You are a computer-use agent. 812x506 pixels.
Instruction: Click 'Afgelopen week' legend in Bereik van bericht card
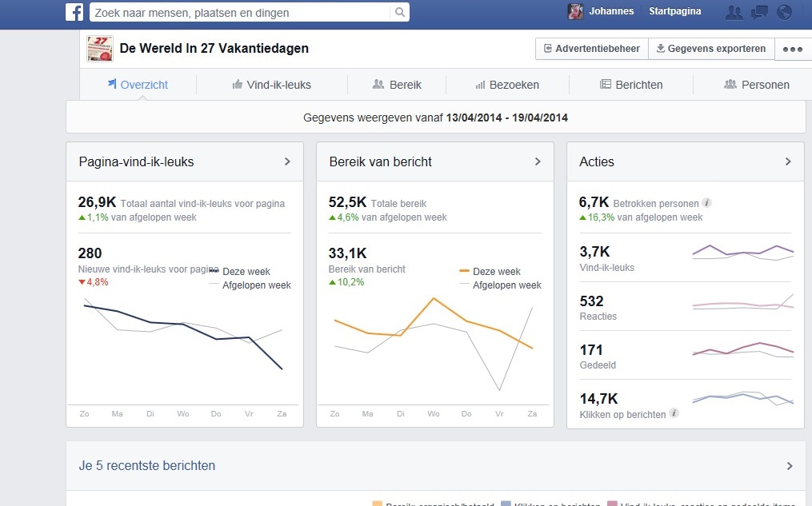(500, 285)
